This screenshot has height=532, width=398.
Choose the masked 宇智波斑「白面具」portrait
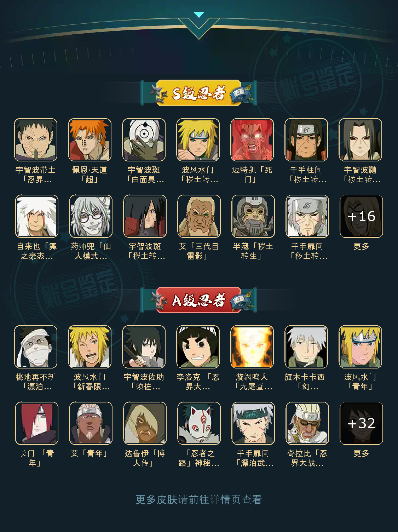click(144, 140)
